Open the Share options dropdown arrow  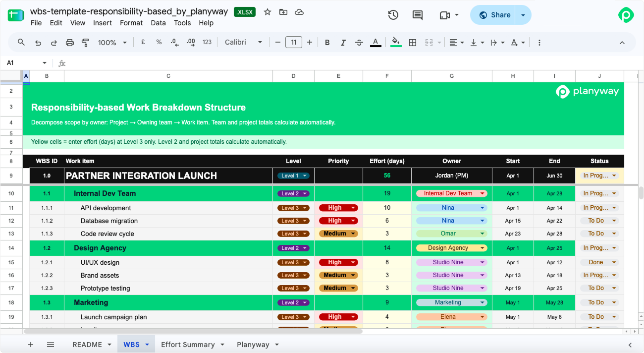click(523, 15)
